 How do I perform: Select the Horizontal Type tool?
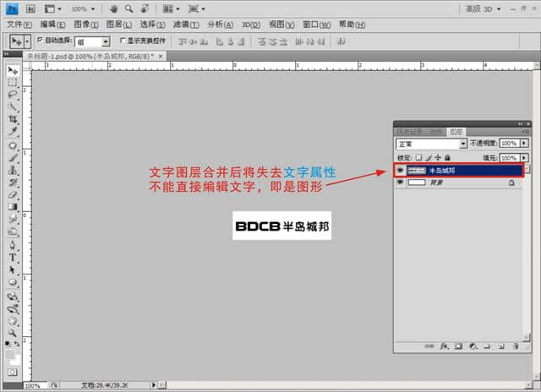pos(13,257)
